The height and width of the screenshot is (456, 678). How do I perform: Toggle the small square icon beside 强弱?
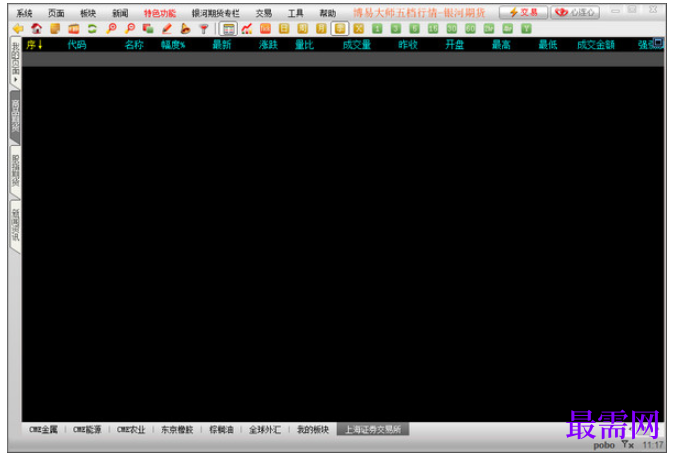tap(658, 42)
